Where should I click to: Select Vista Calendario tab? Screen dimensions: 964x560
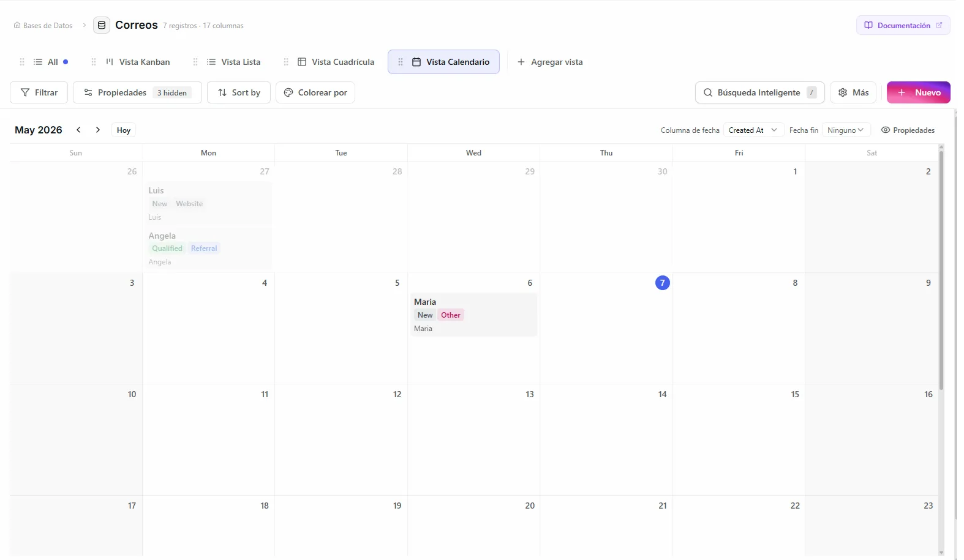pos(443,62)
